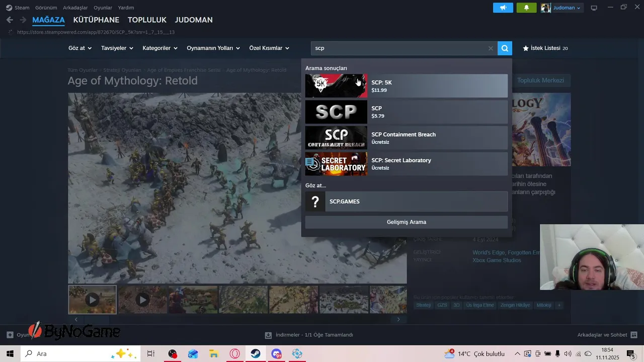644x362 pixels.
Task: Open the Windows Start button
Action: tap(10, 353)
